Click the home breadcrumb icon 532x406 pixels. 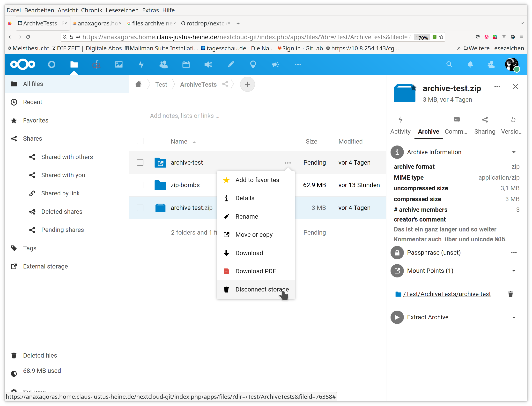click(138, 84)
